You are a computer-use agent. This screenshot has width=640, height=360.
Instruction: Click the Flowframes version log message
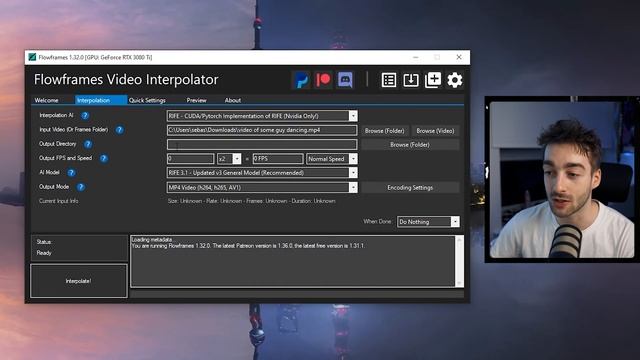(248, 246)
